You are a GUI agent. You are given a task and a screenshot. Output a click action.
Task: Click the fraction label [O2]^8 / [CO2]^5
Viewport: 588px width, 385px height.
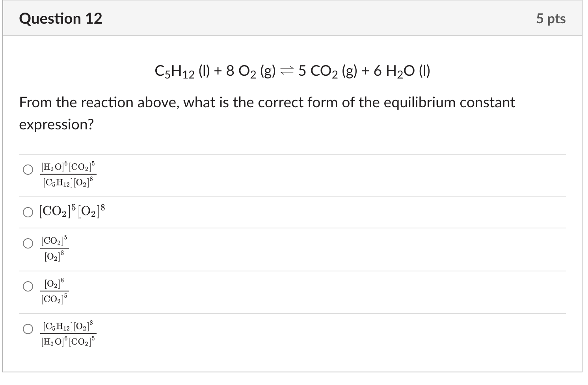pos(54,291)
